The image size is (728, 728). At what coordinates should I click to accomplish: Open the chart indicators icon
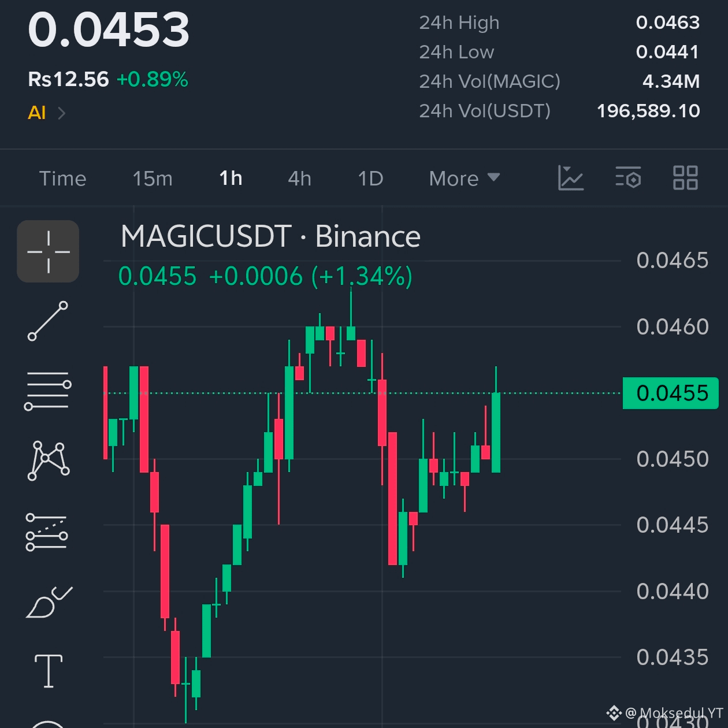[571, 178]
